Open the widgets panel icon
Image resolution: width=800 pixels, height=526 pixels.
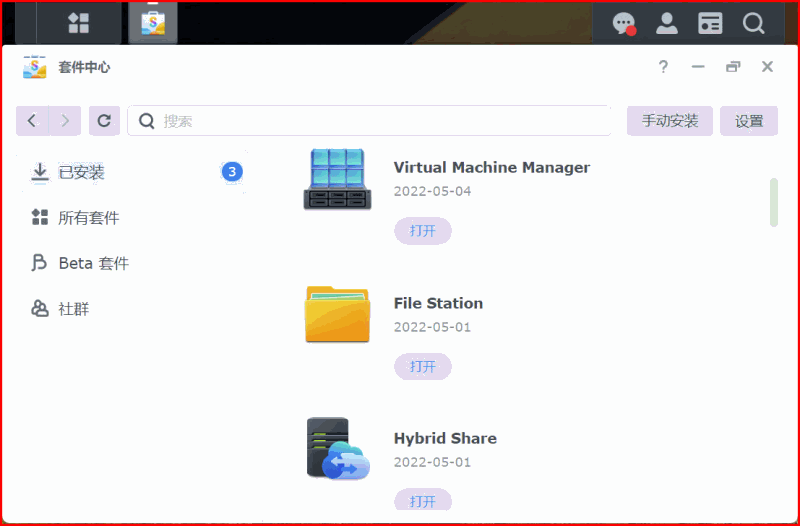(710, 23)
